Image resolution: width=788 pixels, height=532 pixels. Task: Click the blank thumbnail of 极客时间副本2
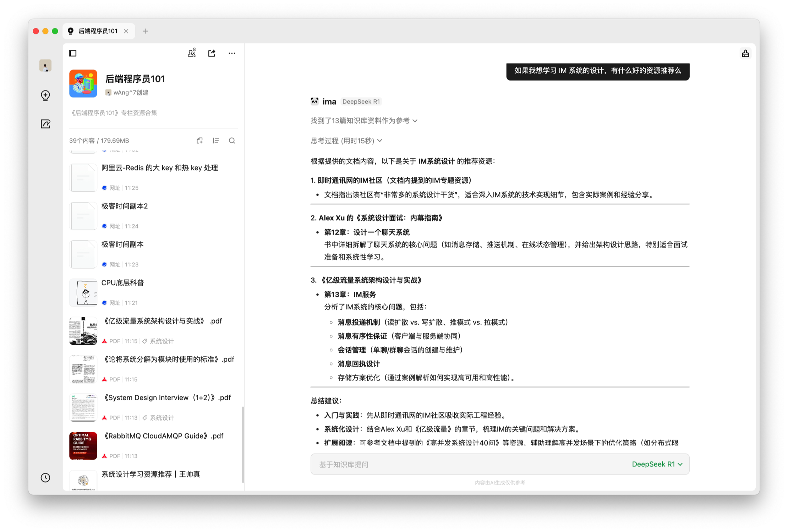coord(83,216)
